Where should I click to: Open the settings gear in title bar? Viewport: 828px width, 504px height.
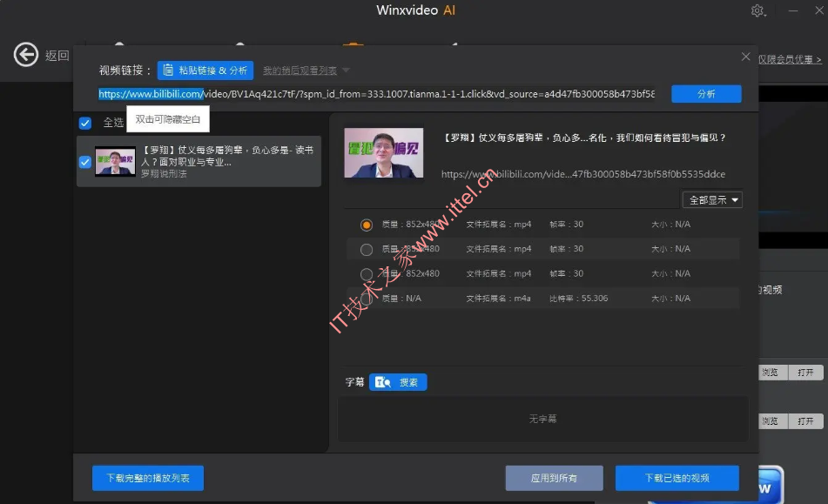[x=757, y=10]
